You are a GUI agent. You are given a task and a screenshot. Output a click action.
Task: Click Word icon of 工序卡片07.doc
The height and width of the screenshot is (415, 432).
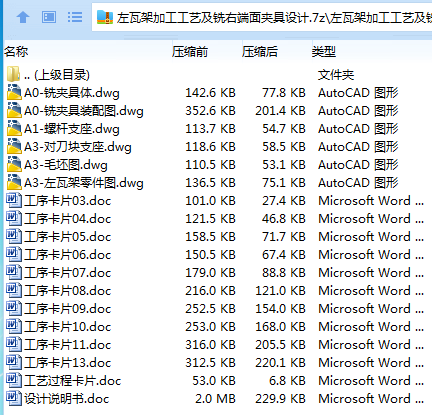(14, 272)
